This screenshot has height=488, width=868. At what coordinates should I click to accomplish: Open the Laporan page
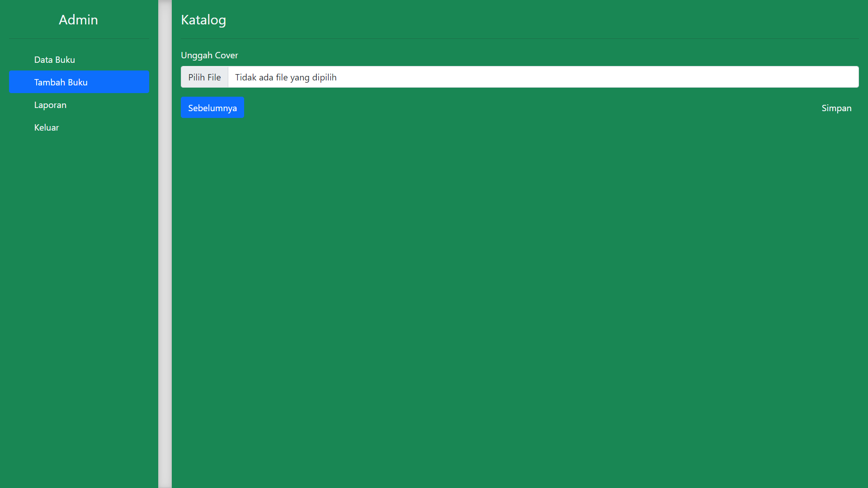click(79, 105)
